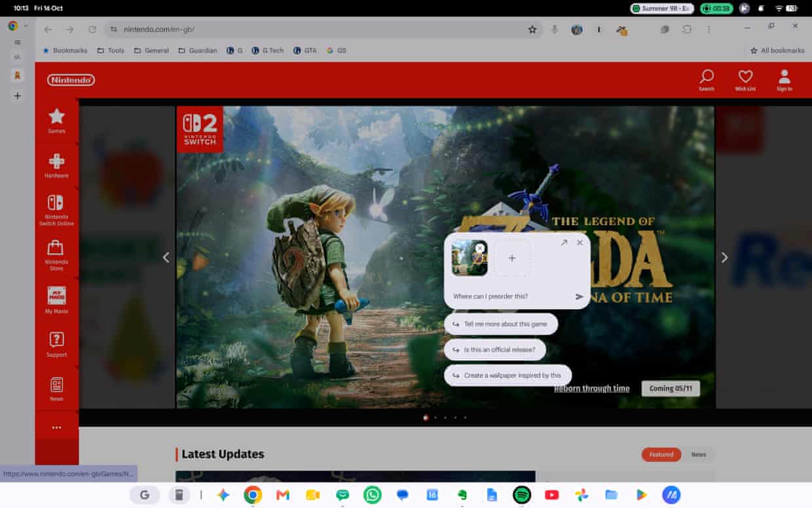
Task: Click the microphone icon in the toolbar
Action: pyautogui.click(x=555, y=29)
